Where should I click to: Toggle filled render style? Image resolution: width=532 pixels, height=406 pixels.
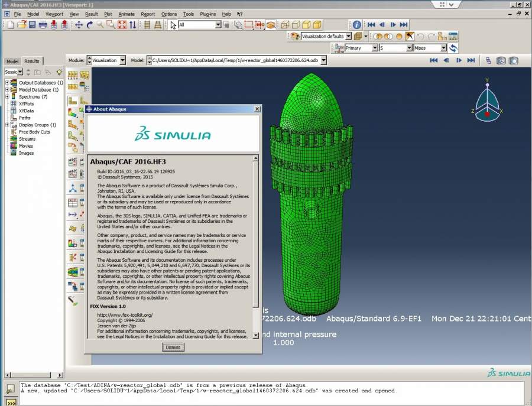pos(306,25)
